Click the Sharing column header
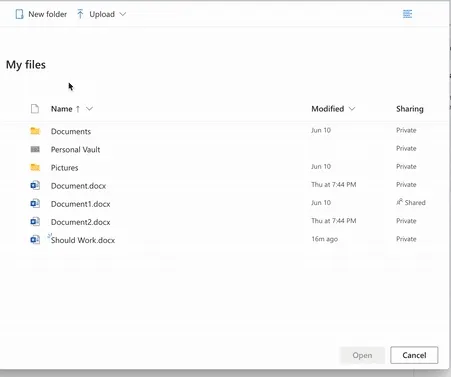Image resolution: width=451 pixels, height=377 pixels. tap(410, 109)
